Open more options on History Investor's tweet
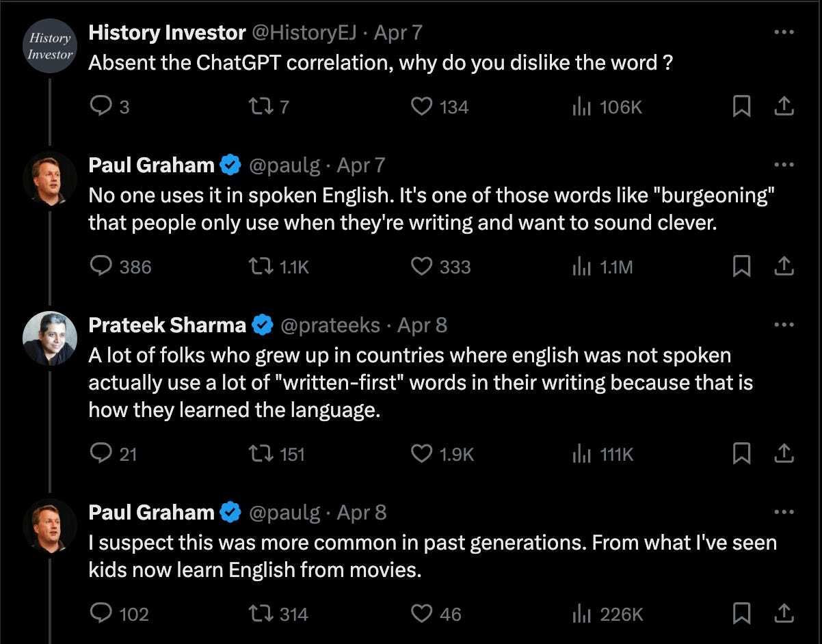 [784, 32]
